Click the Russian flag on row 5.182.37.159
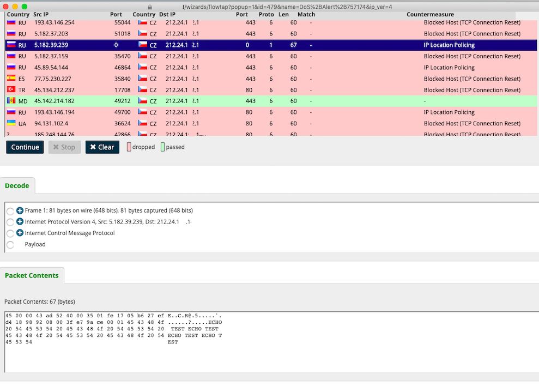The image size is (539, 392). 11,56
